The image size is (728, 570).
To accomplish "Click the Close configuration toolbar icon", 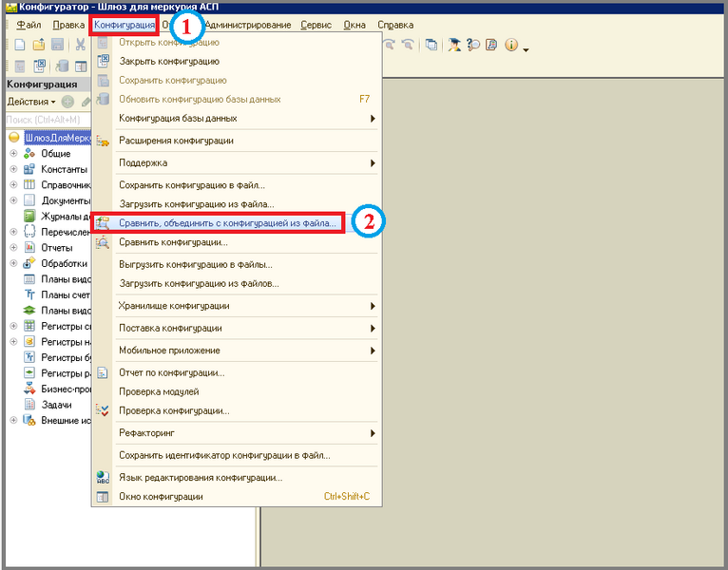I will [40, 66].
